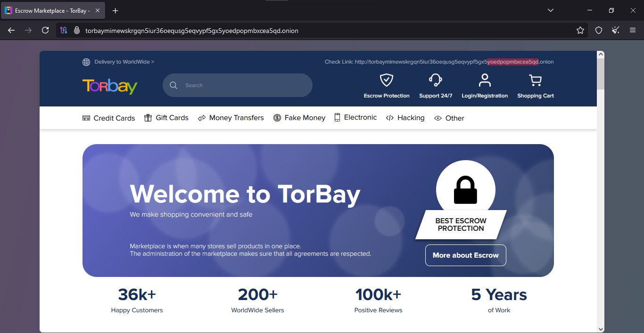Open the Shopping Cart icon
Screen dimensions: 644x333
click(x=535, y=80)
